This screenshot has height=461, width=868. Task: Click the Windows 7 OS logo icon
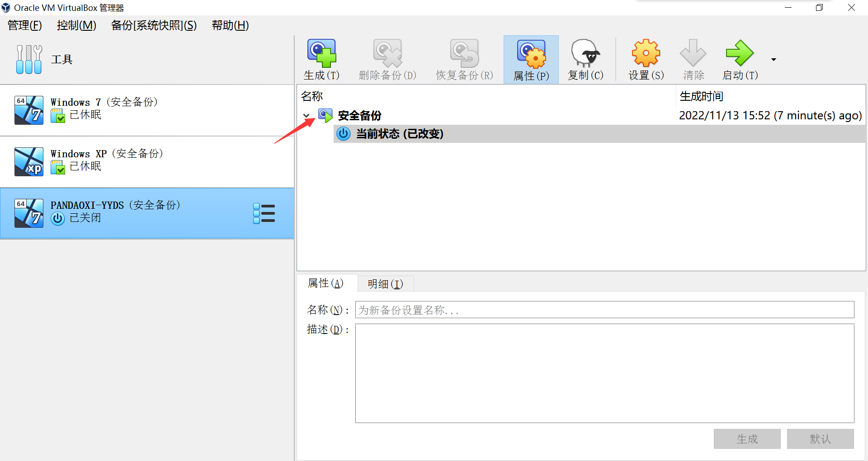coord(29,110)
